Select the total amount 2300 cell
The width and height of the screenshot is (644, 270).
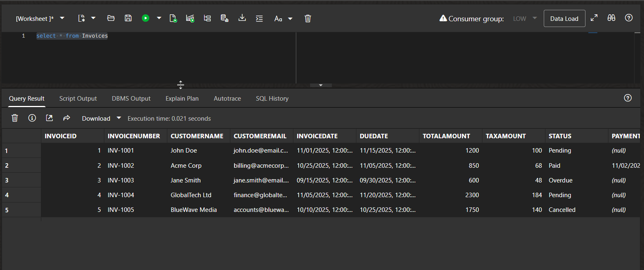[x=451, y=195]
